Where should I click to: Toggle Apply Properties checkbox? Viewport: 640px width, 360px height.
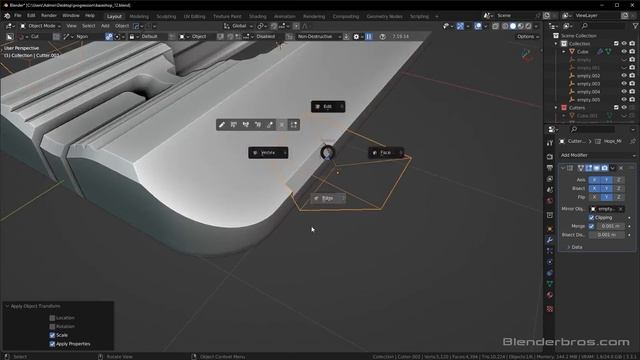click(52, 344)
